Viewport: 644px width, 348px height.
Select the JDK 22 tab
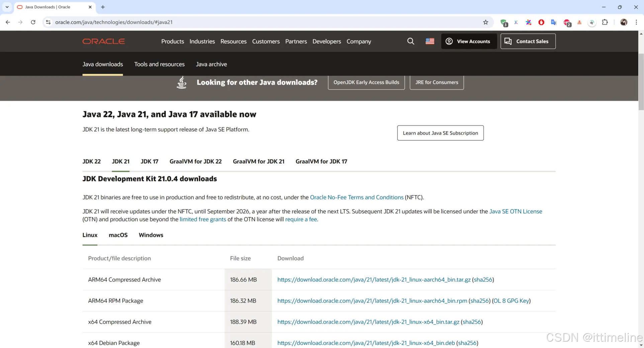[92, 161]
